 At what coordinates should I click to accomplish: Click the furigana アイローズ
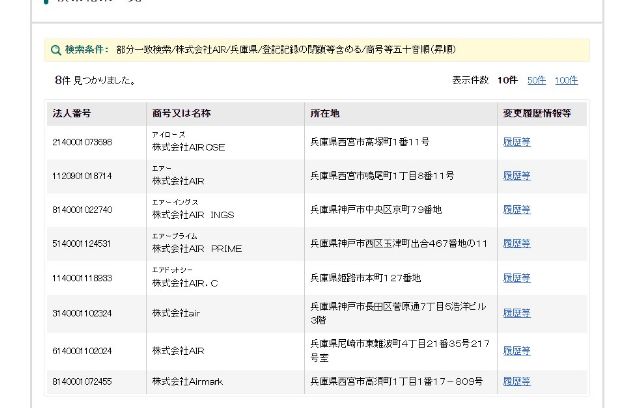pos(169,135)
